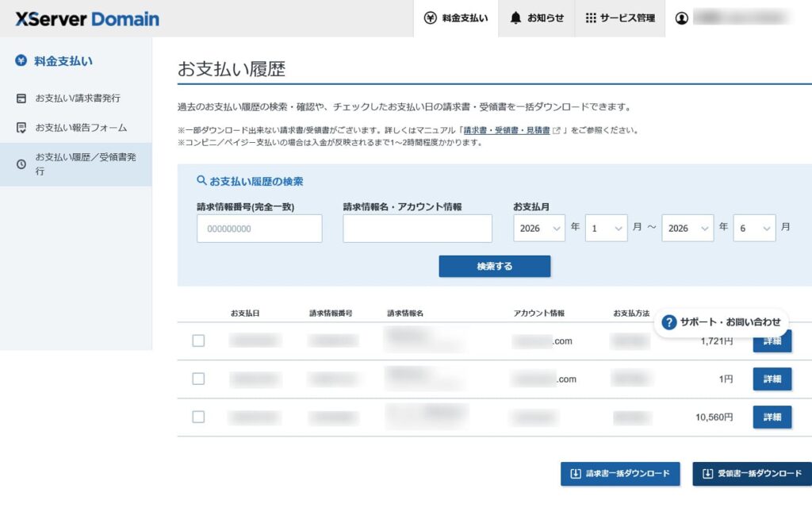812x527 pixels.
Task: Click the yen icon in the 料金支払い tab
Action: point(431,18)
